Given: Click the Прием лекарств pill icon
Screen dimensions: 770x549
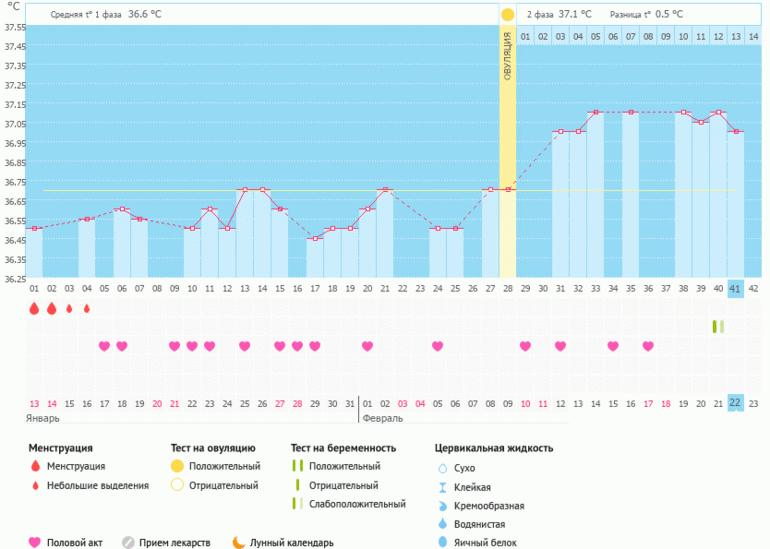Looking at the screenshot, I should 128,542.
